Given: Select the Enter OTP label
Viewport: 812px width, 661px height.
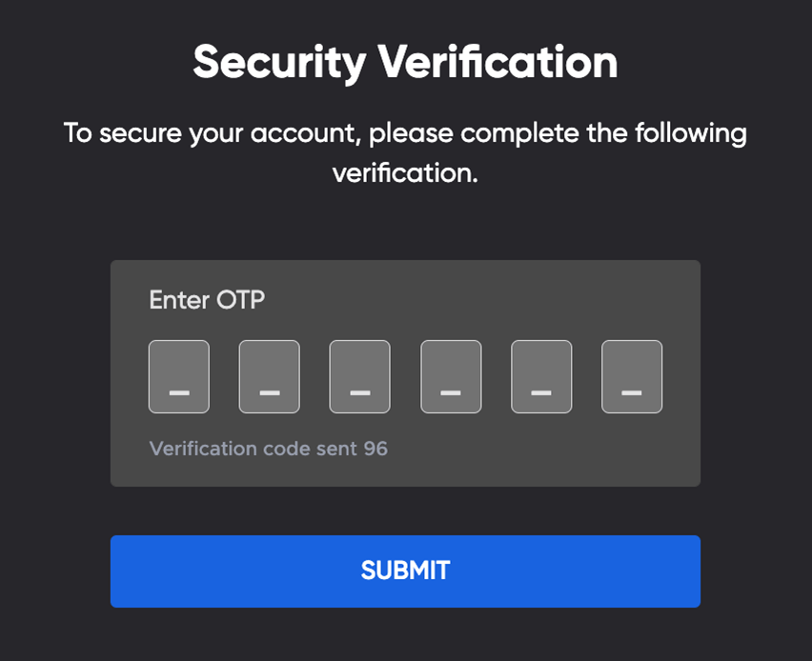Looking at the screenshot, I should click(205, 300).
